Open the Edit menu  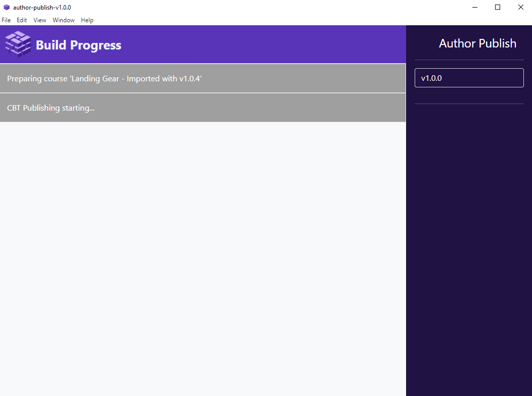pos(22,20)
